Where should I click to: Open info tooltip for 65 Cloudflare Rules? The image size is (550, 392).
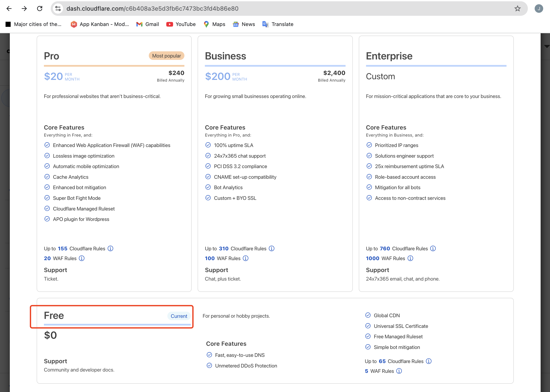(428, 361)
